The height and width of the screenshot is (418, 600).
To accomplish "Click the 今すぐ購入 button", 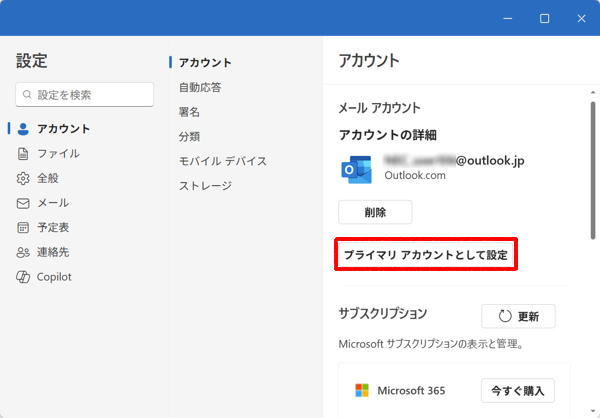I will [518, 390].
